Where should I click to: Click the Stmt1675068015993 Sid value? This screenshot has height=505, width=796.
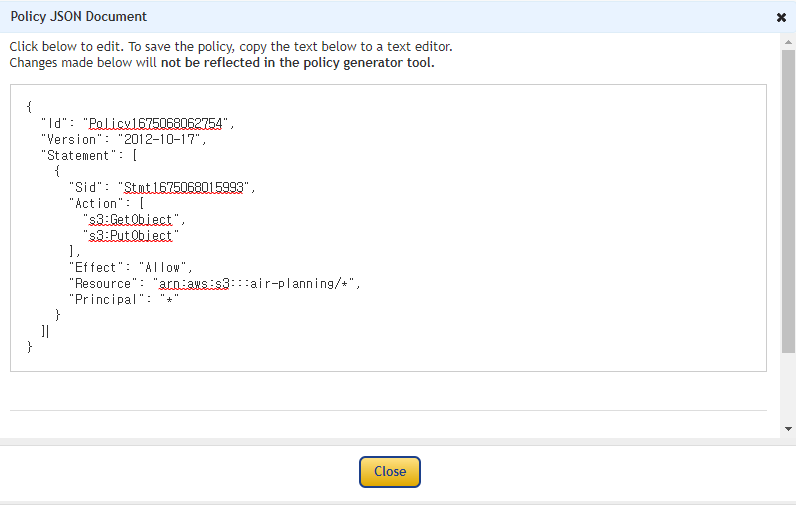click(184, 187)
